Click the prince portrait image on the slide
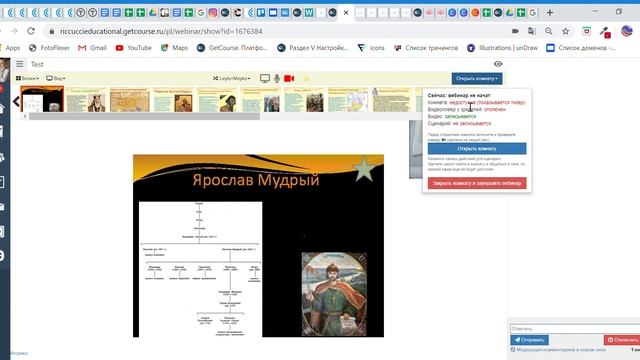The image size is (640, 360). coord(334,294)
